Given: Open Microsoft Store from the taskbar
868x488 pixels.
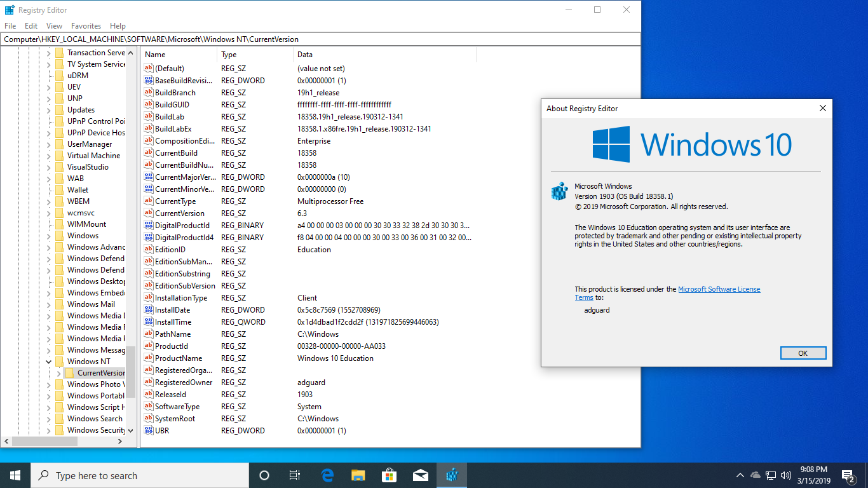Looking at the screenshot, I should [x=389, y=475].
